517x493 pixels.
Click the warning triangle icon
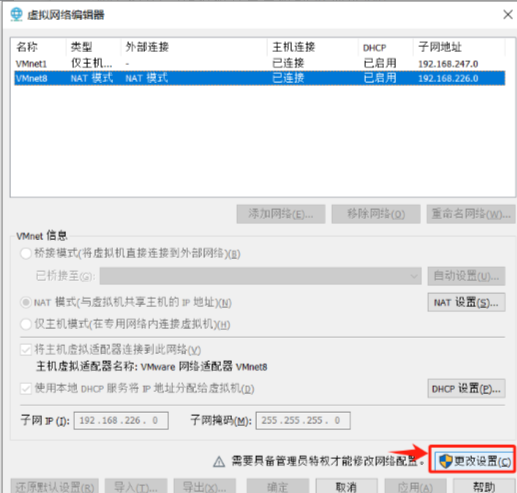pos(219,462)
